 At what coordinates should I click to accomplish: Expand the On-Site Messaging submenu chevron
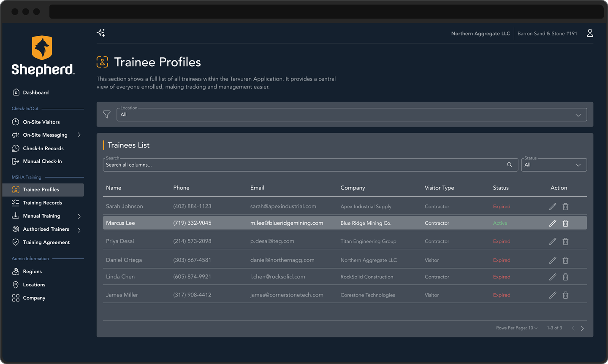pyautogui.click(x=79, y=135)
